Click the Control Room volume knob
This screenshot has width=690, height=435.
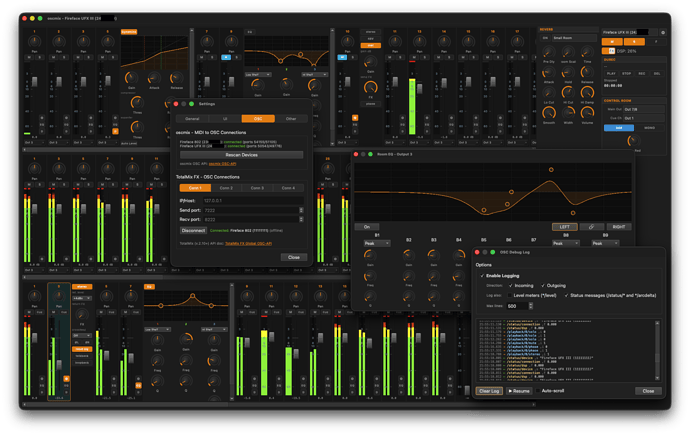633,141
